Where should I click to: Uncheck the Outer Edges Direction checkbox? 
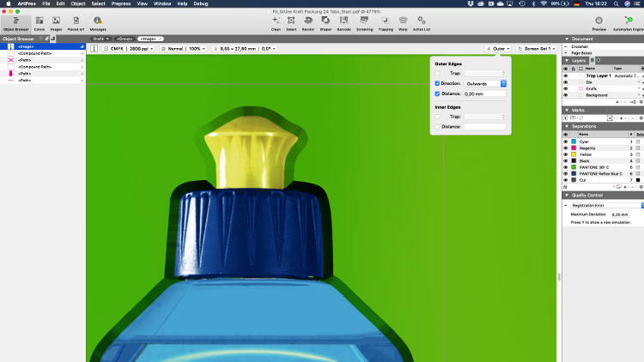click(x=437, y=83)
